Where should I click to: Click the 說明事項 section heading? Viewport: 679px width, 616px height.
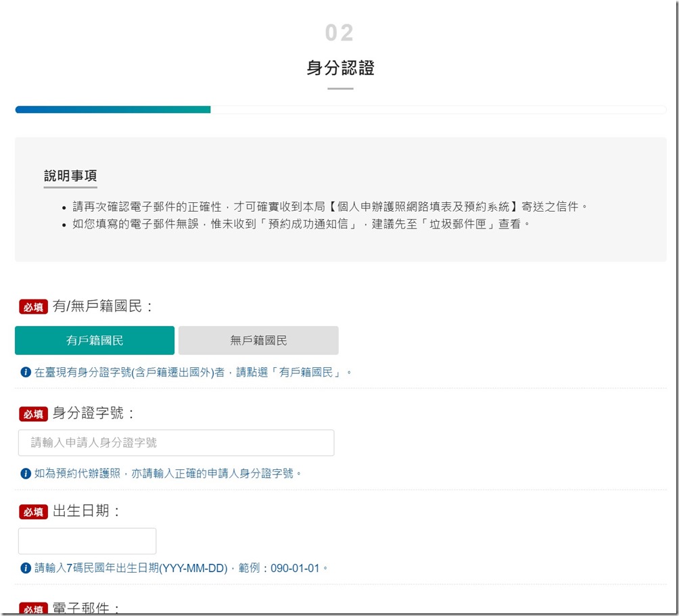click(70, 176)
